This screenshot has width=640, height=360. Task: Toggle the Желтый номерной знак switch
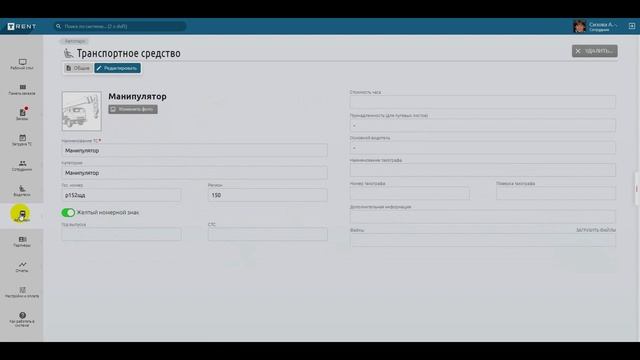point(68,212)
